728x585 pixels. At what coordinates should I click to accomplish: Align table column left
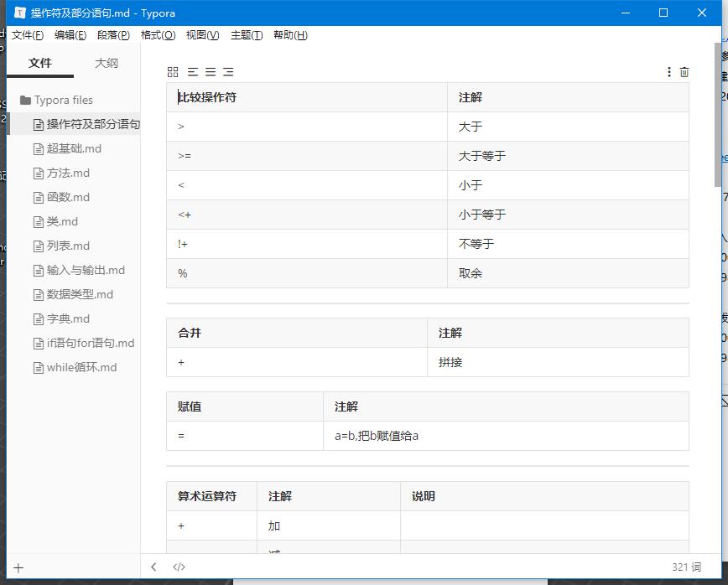coord(193,72)
